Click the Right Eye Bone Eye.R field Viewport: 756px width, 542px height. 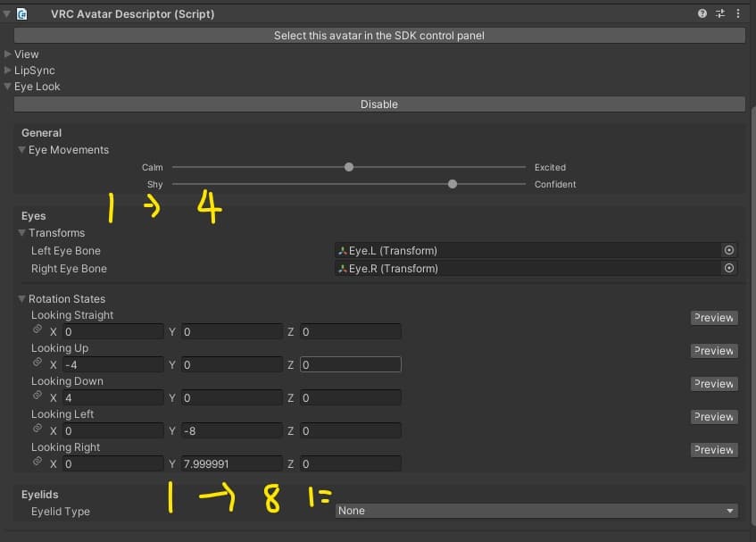pyautogui.click(x=528, y=268)
